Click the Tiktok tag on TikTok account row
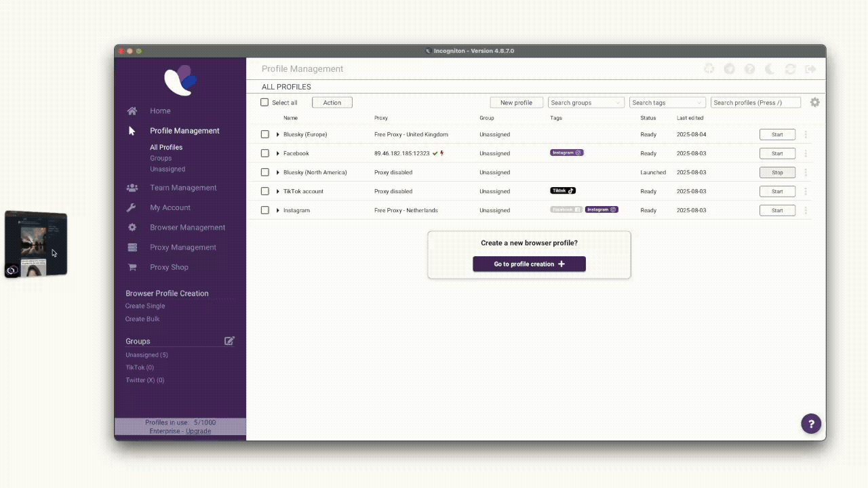This screenshot has width=868, height=488. (563, 190)
